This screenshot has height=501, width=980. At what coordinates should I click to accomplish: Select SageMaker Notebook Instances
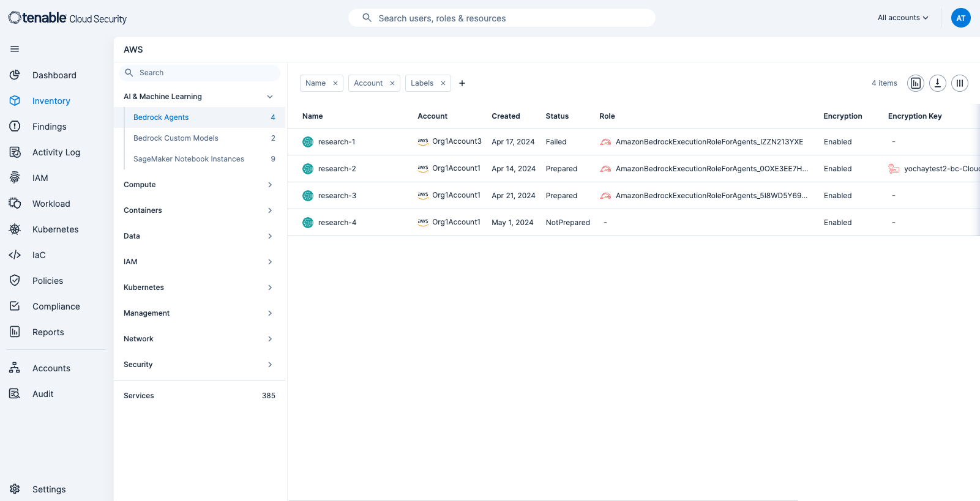[x=189, y=159]
